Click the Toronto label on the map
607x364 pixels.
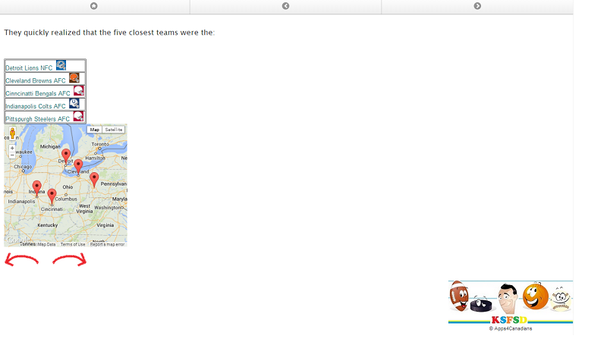100,144
